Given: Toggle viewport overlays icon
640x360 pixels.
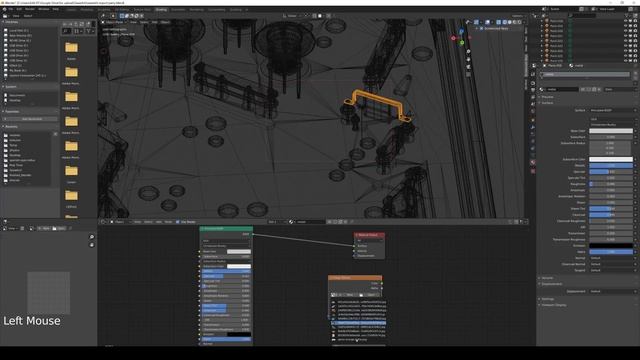Looking at the screenshot, I should (487, 22).
